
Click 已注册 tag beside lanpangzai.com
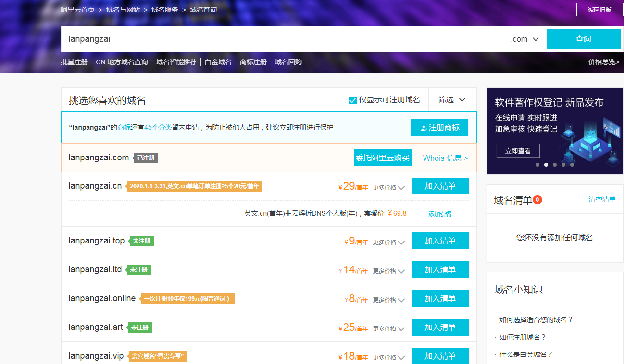coord(146,158)
